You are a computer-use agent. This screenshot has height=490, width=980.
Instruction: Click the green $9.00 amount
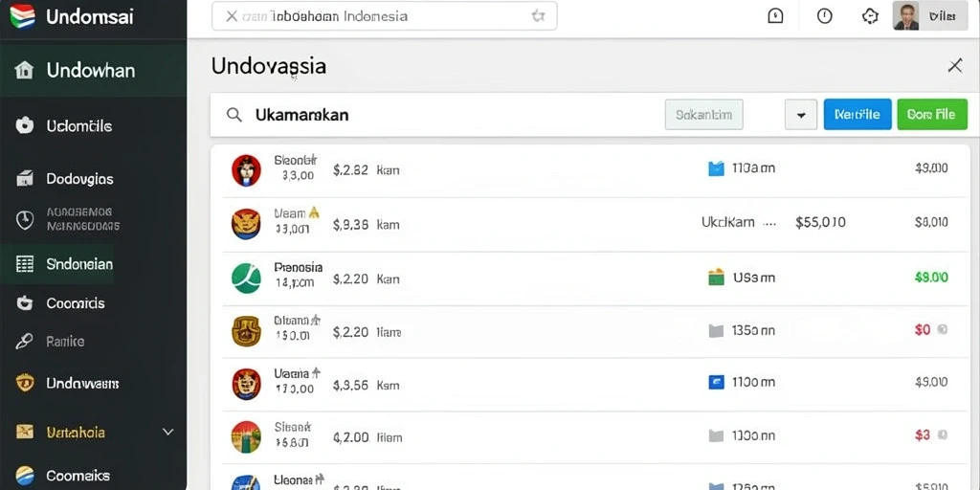tap(931, 277)
